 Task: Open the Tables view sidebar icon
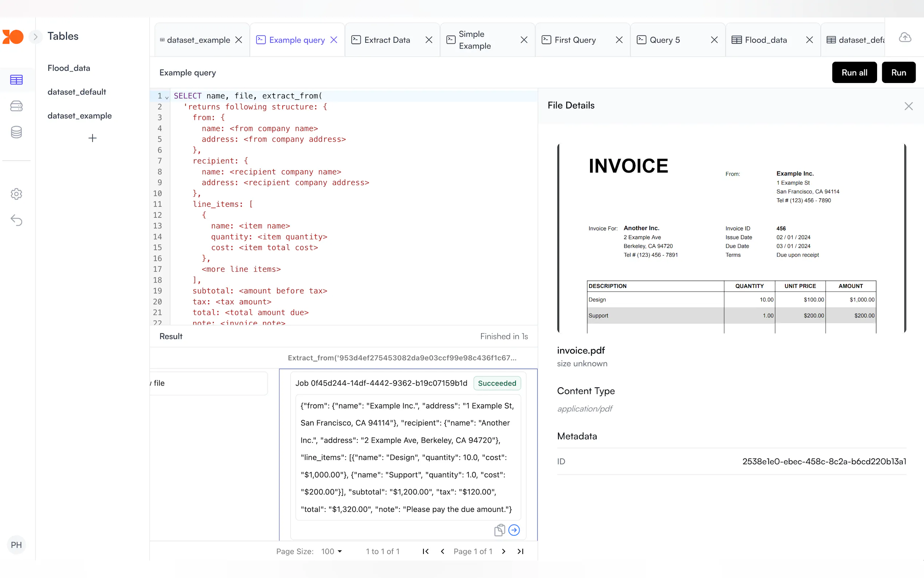pos(16,79)
